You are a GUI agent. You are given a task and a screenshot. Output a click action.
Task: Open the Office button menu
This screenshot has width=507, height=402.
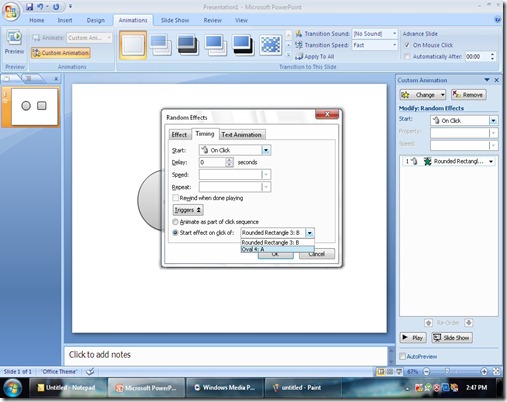pyautogui.click(x=11, y=11)
